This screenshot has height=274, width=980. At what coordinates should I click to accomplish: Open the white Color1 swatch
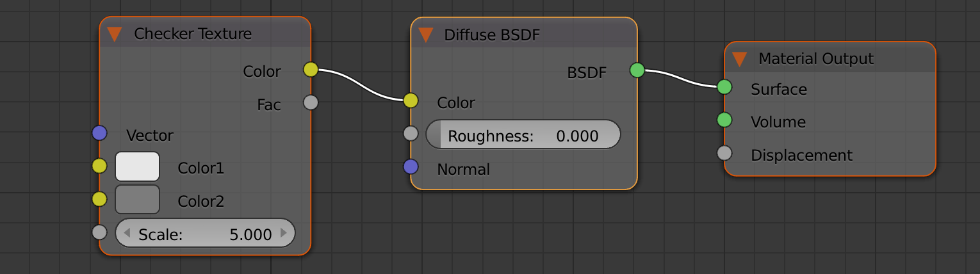[x=137, y=167]
